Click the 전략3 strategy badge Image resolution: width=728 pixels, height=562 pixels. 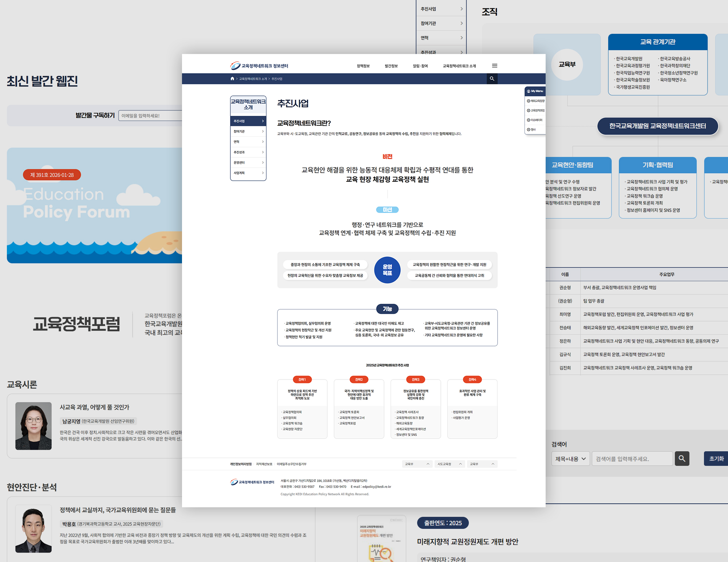416,380
